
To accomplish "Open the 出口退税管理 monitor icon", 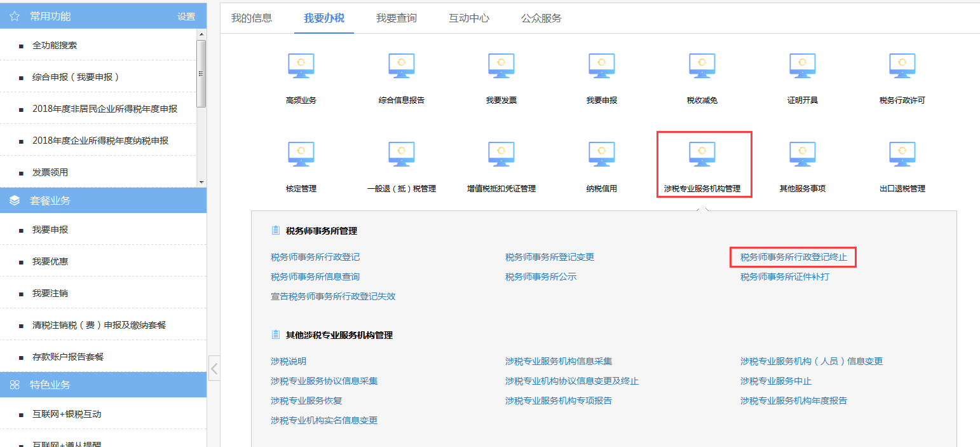I will (902, 155).
